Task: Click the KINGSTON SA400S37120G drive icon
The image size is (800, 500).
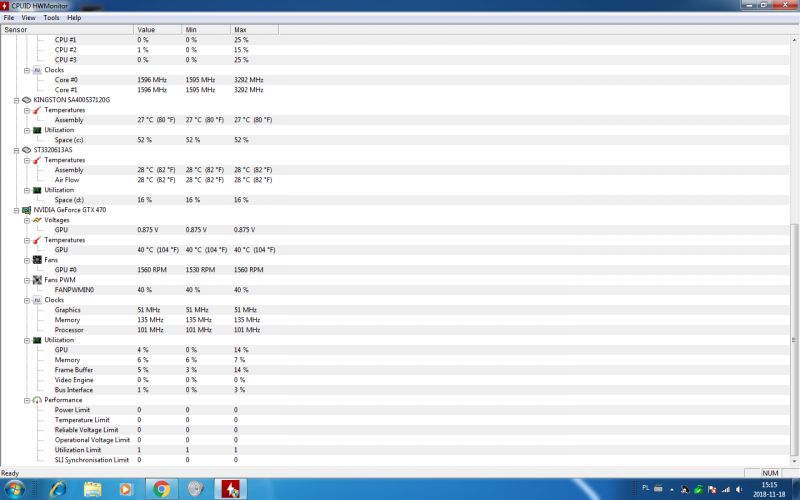Action: (27, 100)
